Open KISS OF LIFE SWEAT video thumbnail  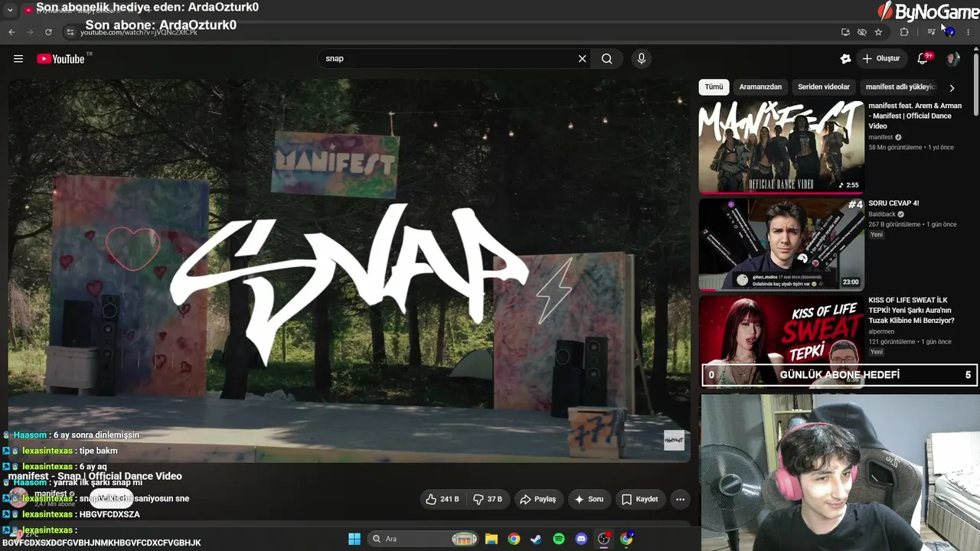click(781, 341)
